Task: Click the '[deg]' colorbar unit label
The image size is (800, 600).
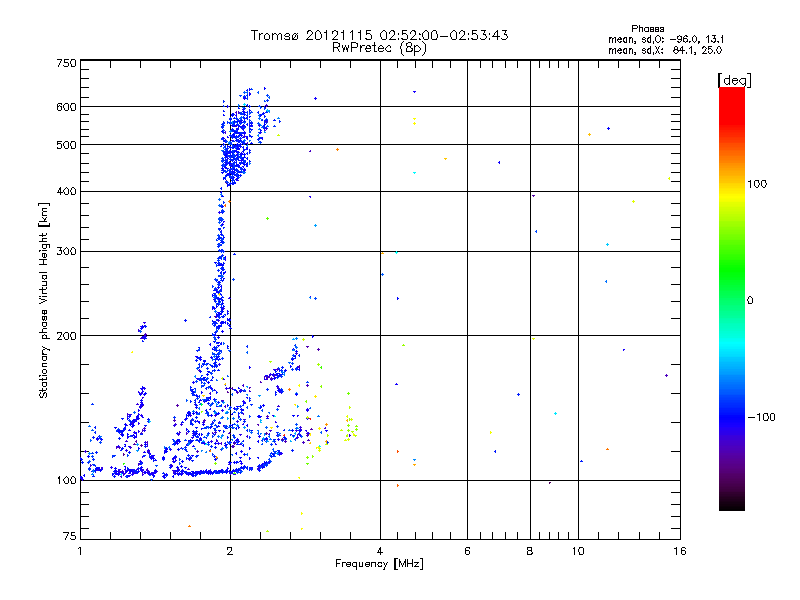Action: click(734, 80)
